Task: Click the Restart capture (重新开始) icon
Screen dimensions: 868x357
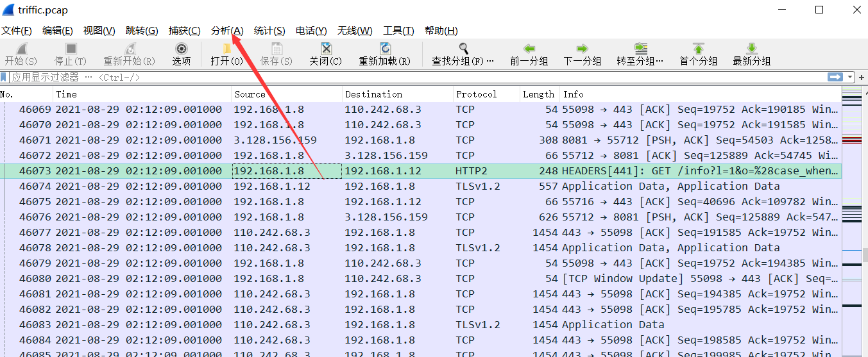Action: [x=130, y=49]
